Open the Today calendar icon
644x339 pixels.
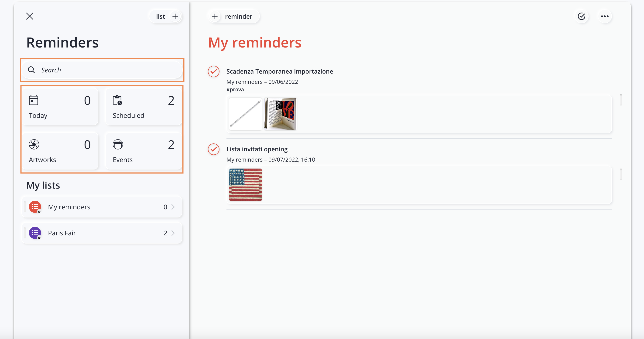tap(34, 100)
